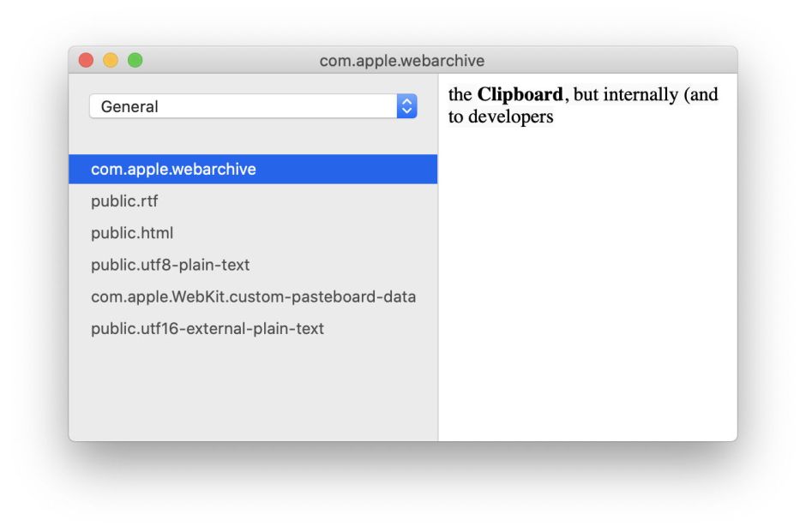Image resolution: width=806 pixels, height=532 pixels.
Task: Click the blue chevron arrows on the popup
Action: 407,106
